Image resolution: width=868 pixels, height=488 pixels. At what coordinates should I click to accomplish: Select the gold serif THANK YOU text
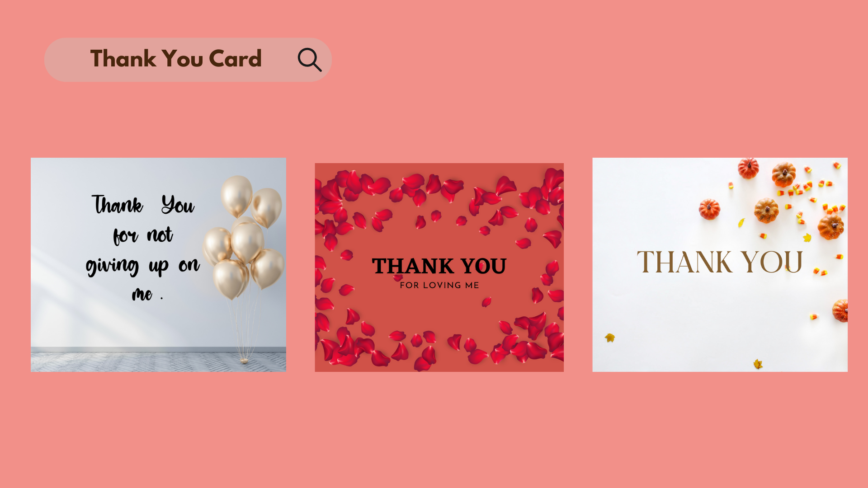coord(720,262)
